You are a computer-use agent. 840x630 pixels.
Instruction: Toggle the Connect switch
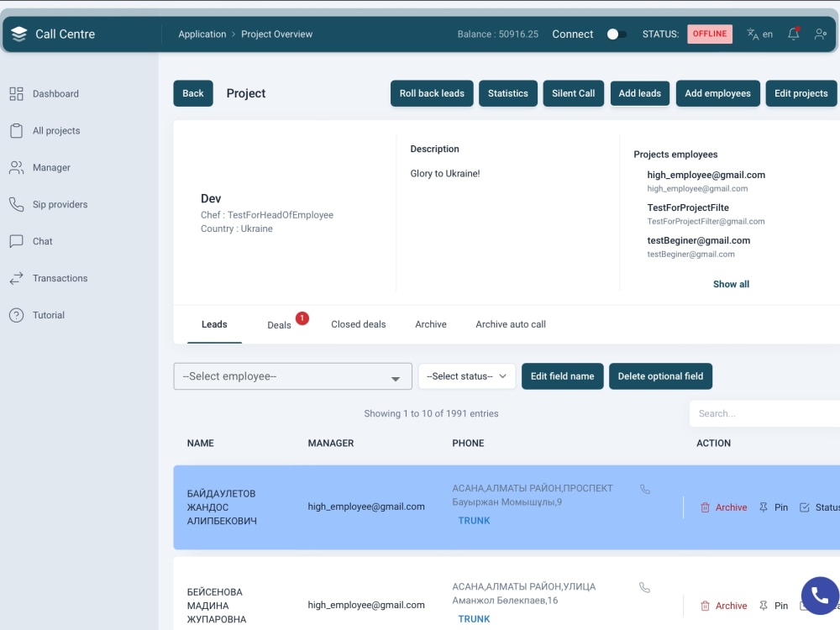(x=616, y=34)
